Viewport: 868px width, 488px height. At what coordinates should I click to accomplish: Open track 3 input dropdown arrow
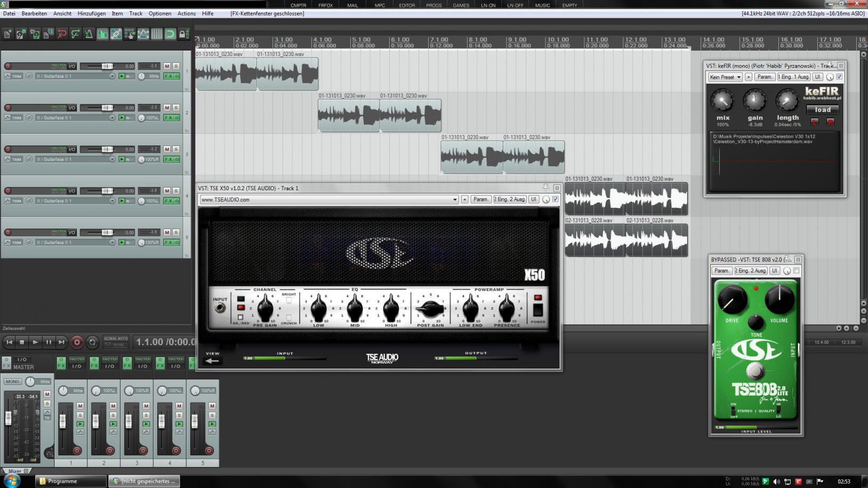(112, 159)
